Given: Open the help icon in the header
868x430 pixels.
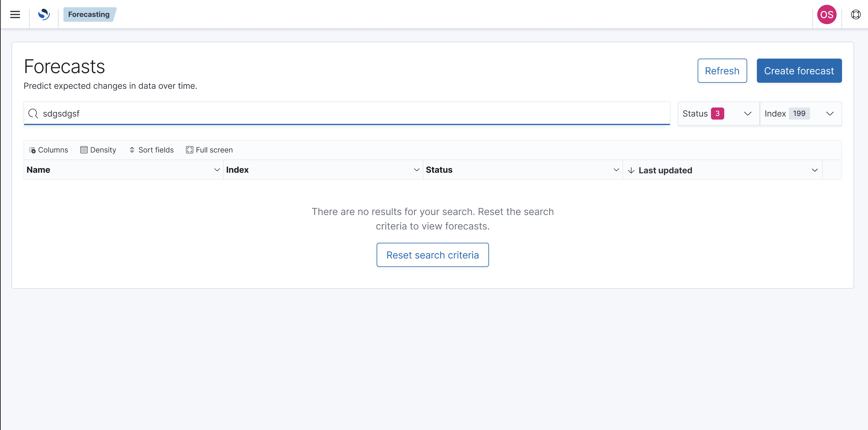Looking at the screenshot, I should click(856, 14).
